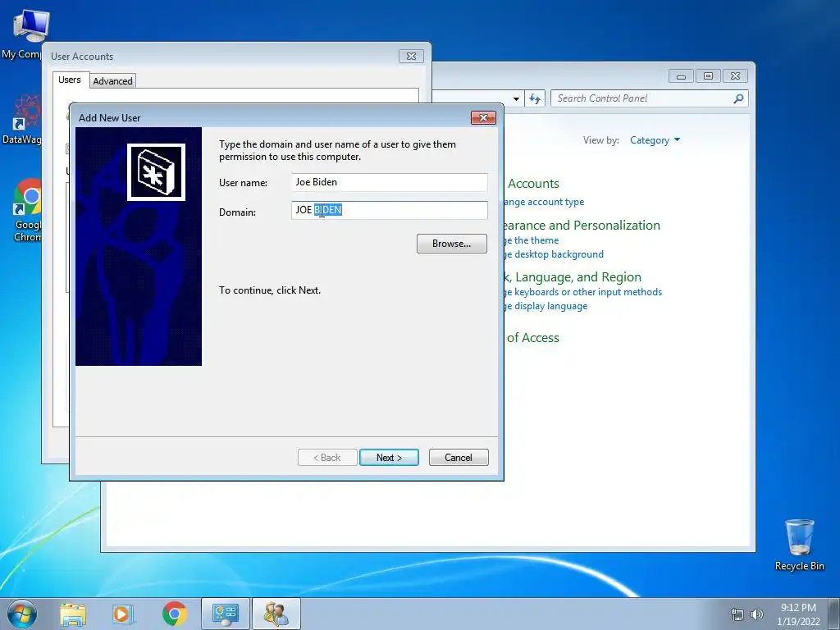Click the refresh icon in Control Panel address bar

coord(535,98)
